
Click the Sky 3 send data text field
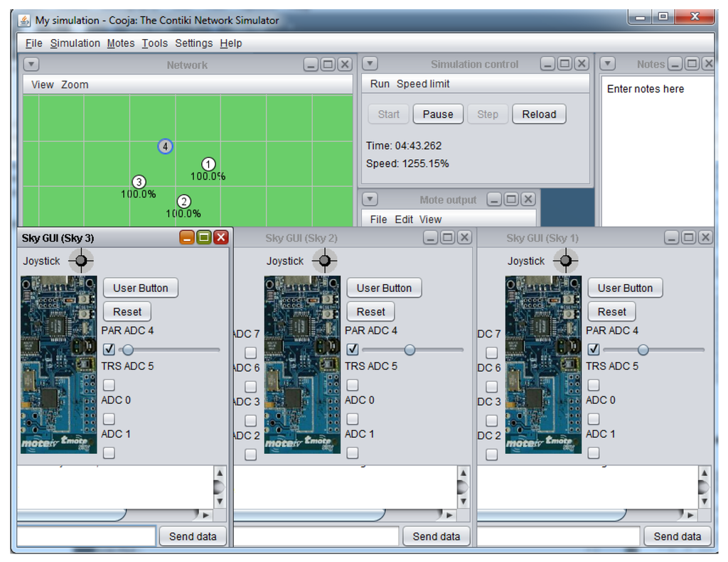pos(86,536)
